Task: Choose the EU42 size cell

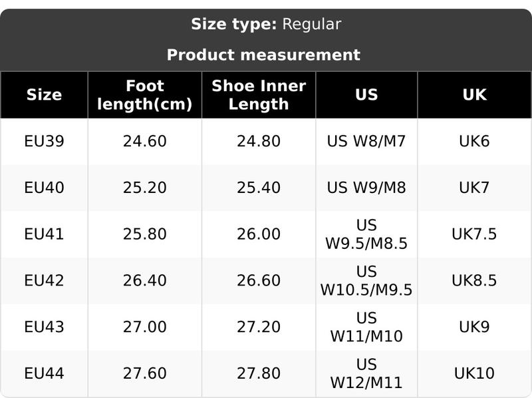Action: click(x=44, y=281)
